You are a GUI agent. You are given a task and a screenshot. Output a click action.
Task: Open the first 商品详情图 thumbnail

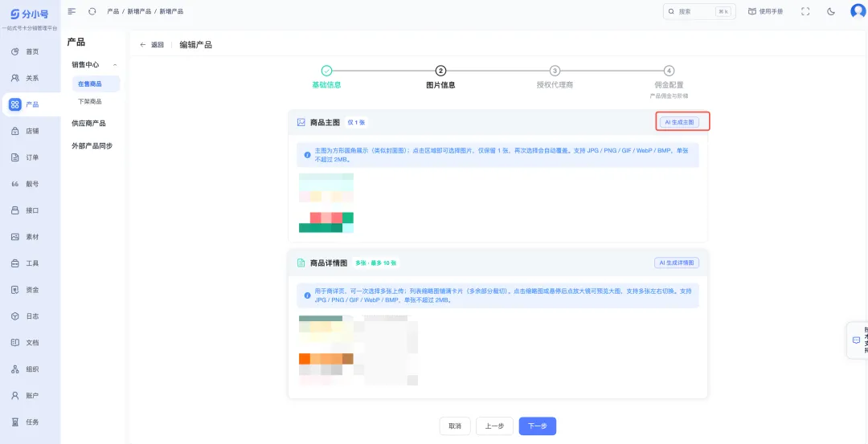(x=326, y=350)
